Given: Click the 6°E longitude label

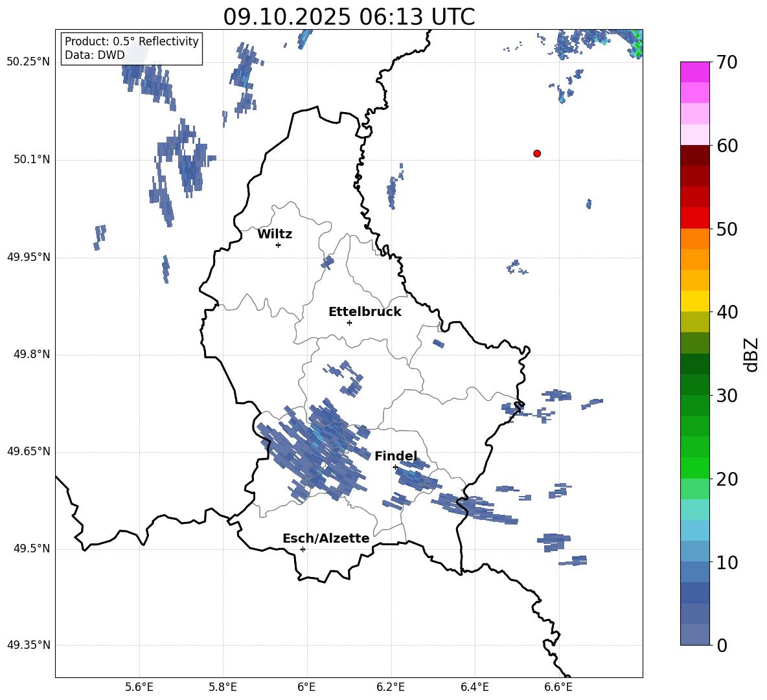Looking at the screenshot, I should click(x=306, y=688).
